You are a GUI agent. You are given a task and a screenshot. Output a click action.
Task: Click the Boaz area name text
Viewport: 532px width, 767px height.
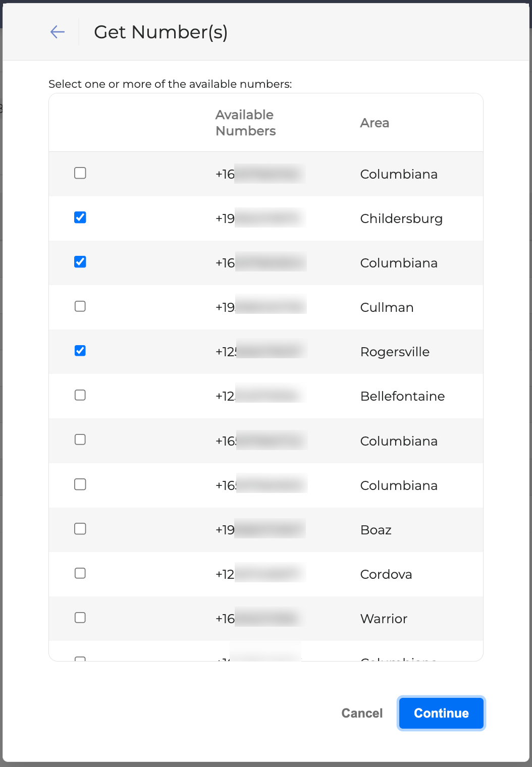(376, 530)
